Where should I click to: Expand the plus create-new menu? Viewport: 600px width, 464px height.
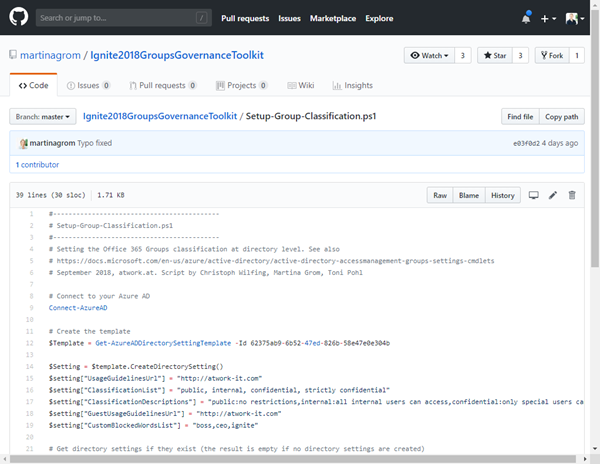click(x=549, y=18)
